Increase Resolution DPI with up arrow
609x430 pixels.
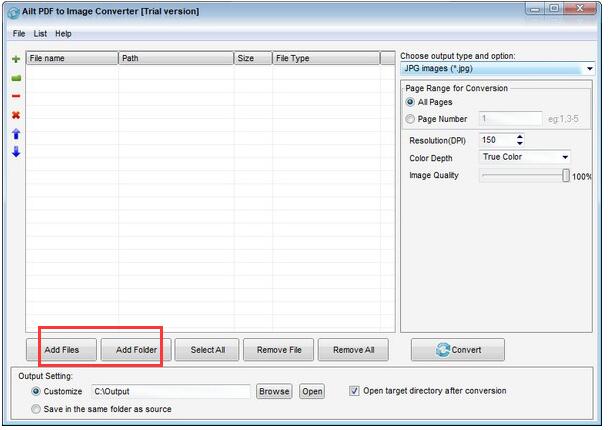(x=520, y=136)
